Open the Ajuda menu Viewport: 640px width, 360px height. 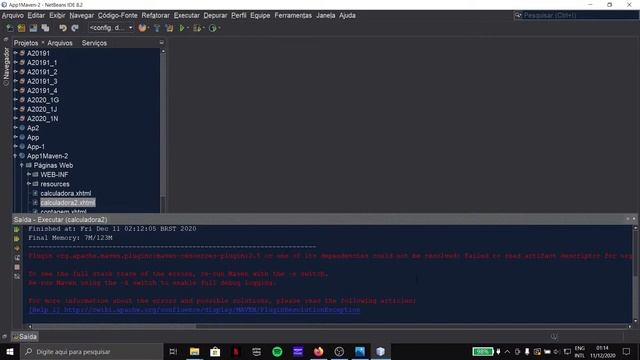point(347,16)
